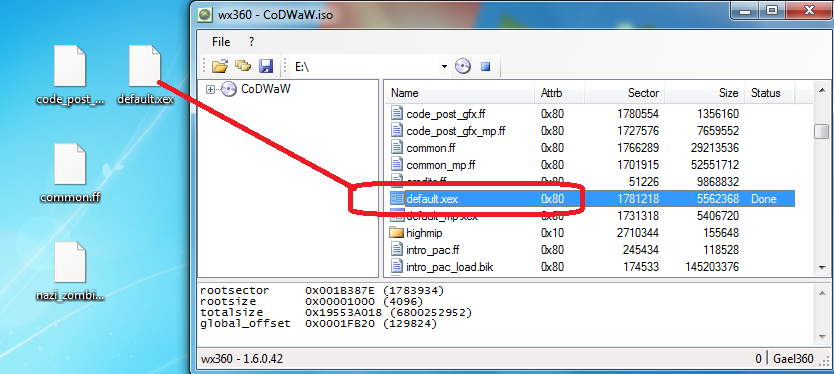Expand the CoDWaW tree node
Screen dimensions: 834x374
tap(210, 89)
